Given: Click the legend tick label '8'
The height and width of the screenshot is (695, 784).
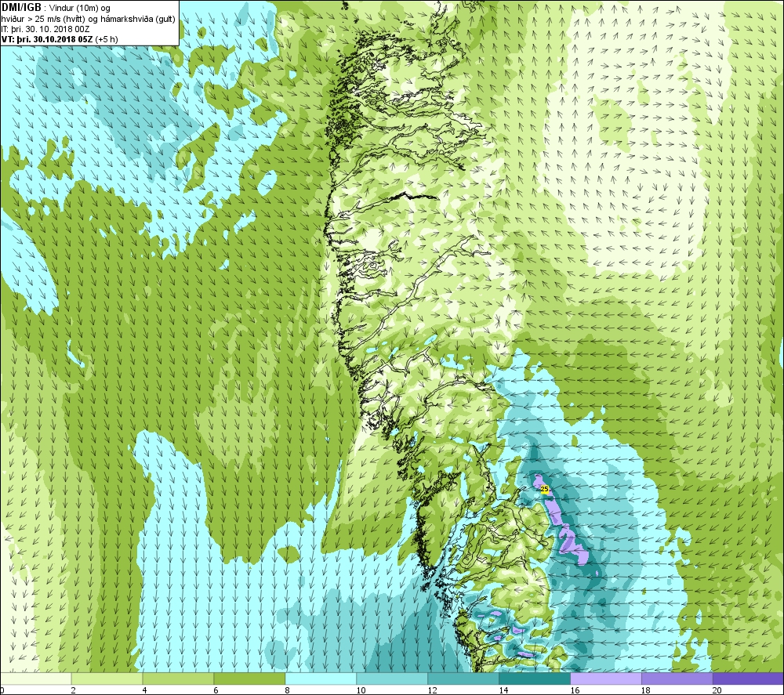Looking at the screenshot, I should [288, 690].
